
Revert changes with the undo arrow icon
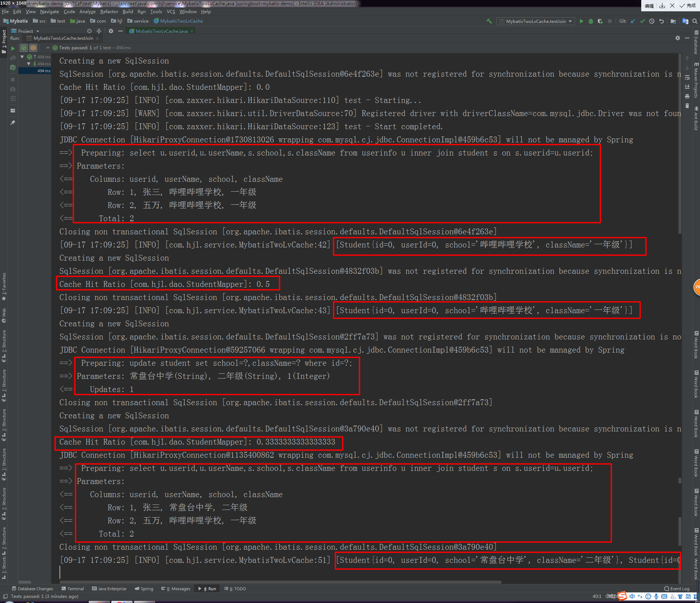[x=661, y=21]
